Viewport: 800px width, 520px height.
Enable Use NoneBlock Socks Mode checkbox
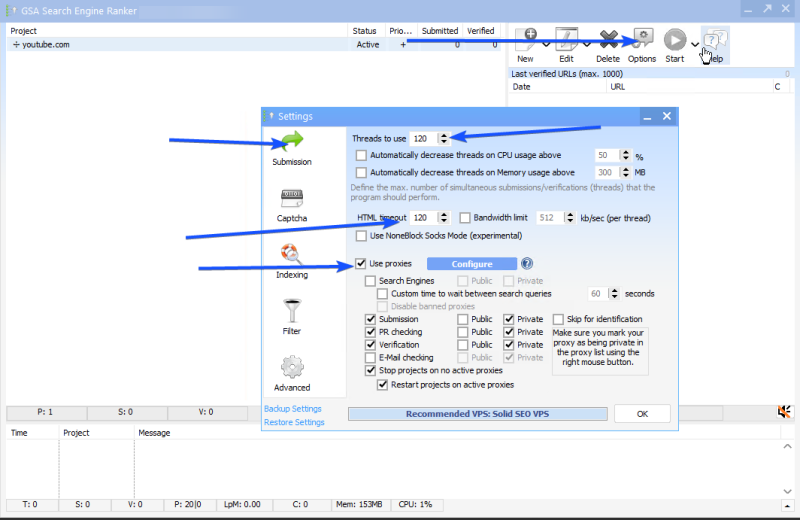click(361, 236)
